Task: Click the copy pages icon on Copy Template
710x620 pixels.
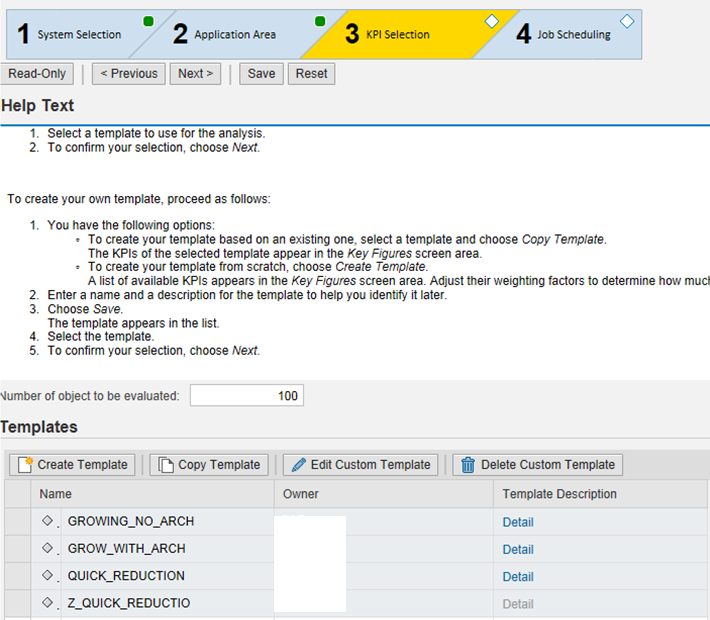Action: pos(166,465)
